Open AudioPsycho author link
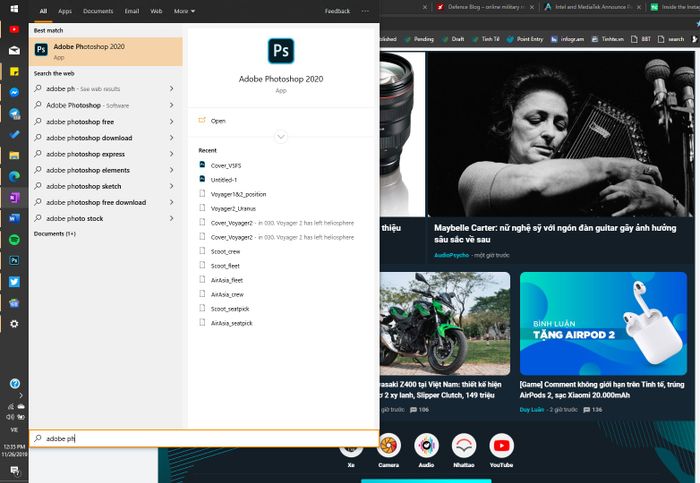The image size is (700, 483). [x=451, y=255]
